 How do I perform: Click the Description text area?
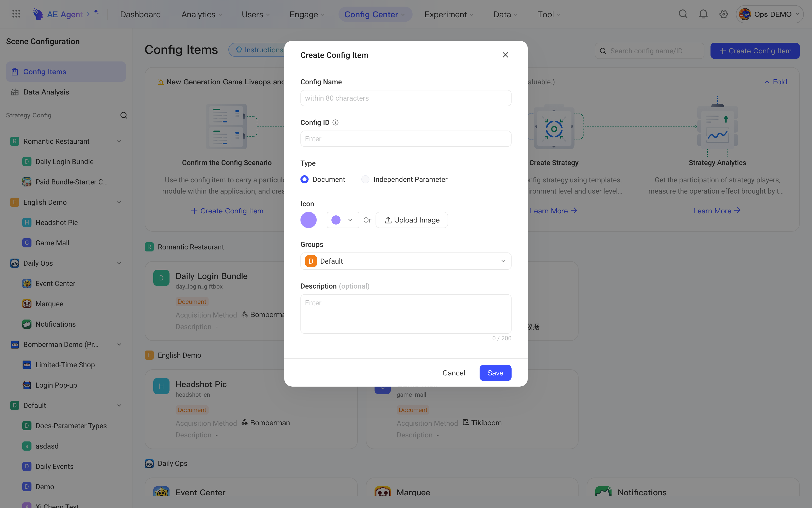[x=406, y=314]
